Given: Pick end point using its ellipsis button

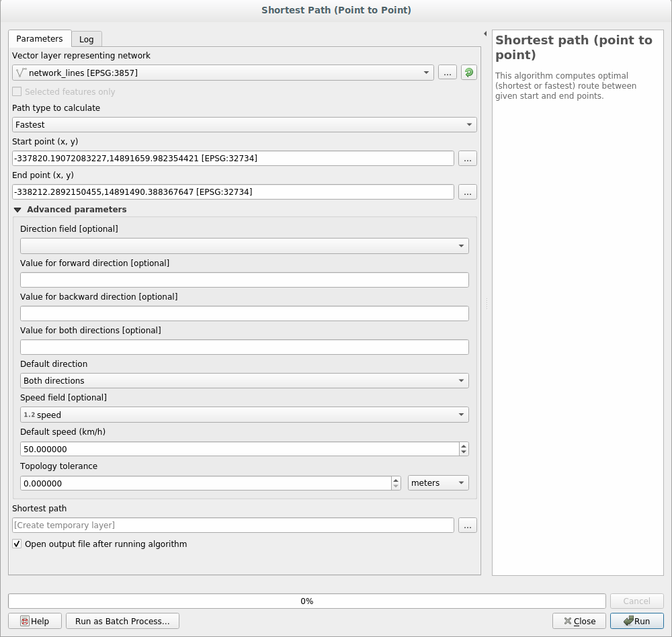Looking at the screenshot, I should coord(468,192).
